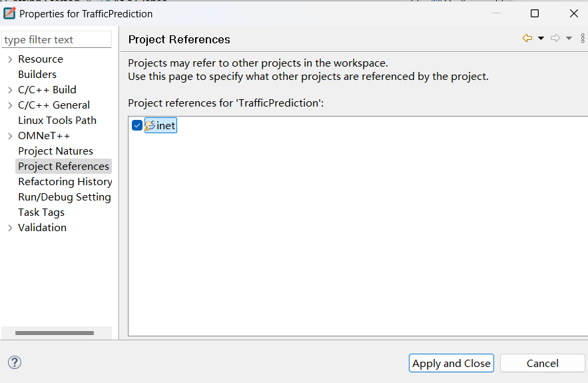Click the Cancel button
The width and height of the screenshot is (588, 383).
(542, 363)
